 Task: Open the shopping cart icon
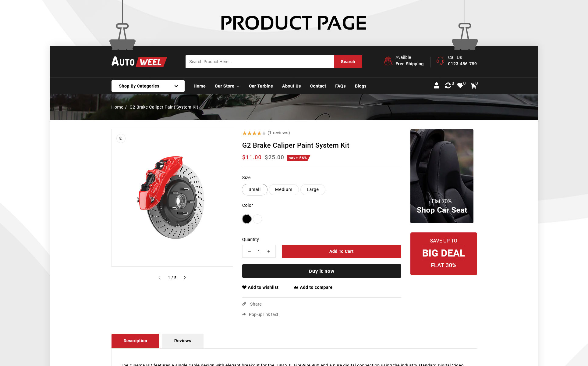pos(473,86)
